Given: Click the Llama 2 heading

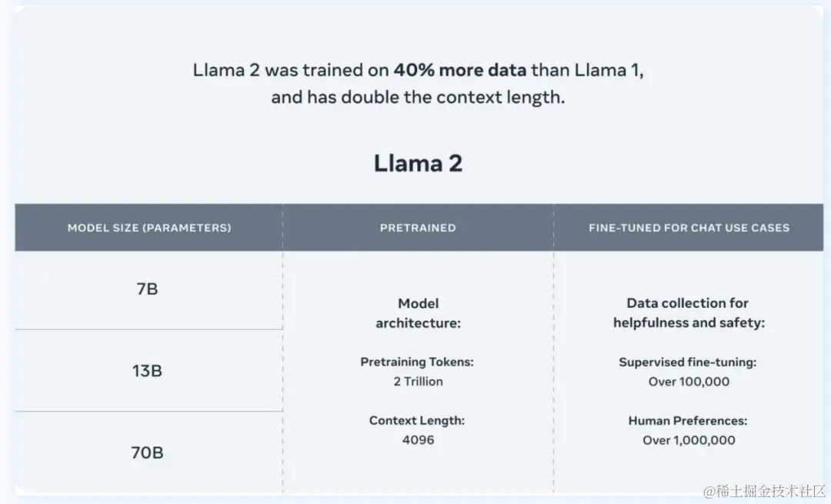Looking at the screenshot, I should pyautogui.click(x=418, y=163).
